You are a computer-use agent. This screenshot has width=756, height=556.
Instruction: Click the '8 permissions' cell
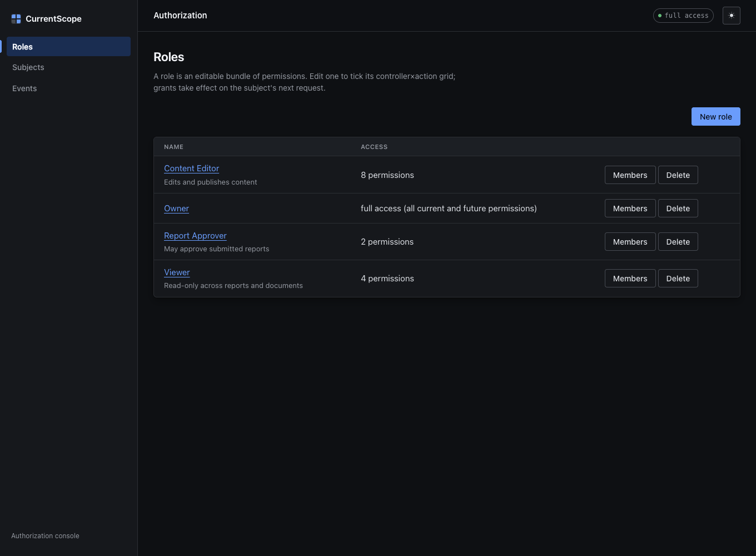[387, 175]
